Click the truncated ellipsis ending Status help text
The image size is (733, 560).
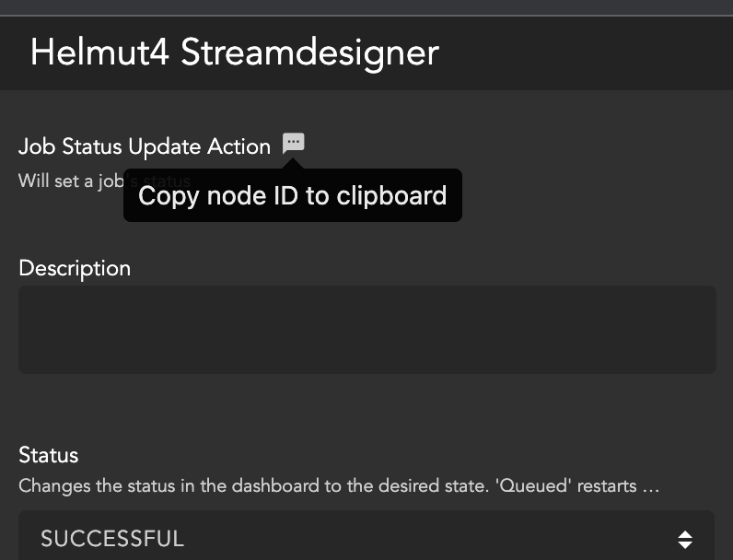(x=650, y=484)
